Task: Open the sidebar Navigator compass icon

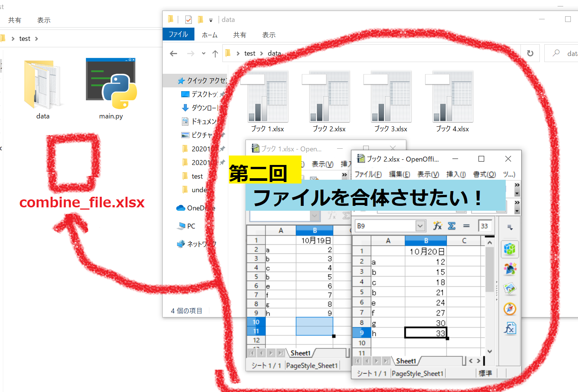Action: click(x=510, y=309)
